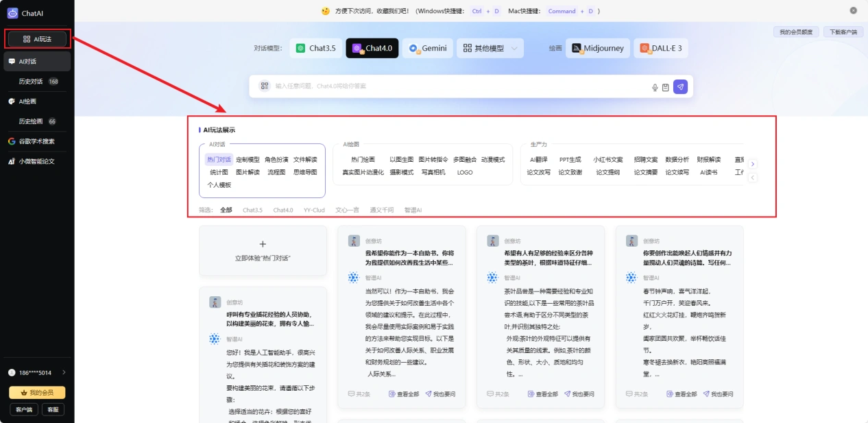Click the flower arrangement prompt card text

click(270, 319)
